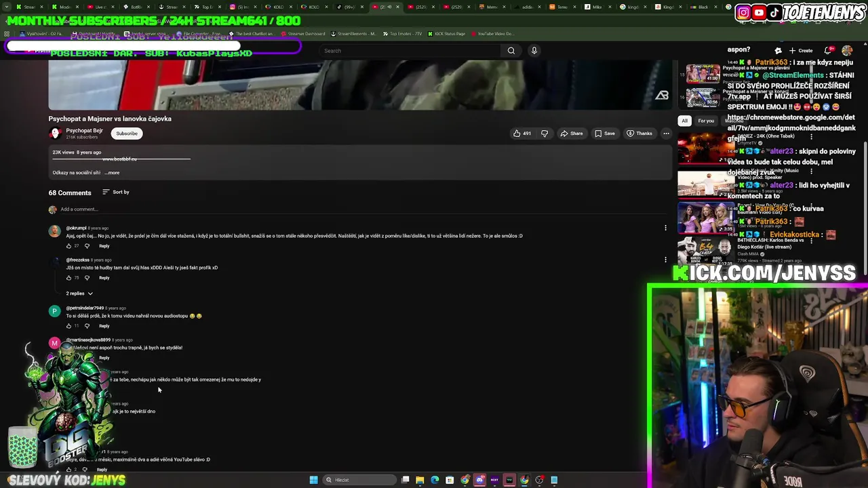Like the video with 491 likes
Image resolution: width=868 pixels, height=488 pixels.
click(521, 134)
